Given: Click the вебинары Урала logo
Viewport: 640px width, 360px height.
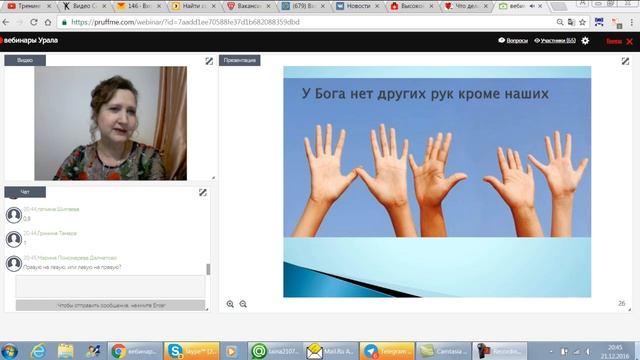Looking at the screenshot, I should click(x=29, y=40).
